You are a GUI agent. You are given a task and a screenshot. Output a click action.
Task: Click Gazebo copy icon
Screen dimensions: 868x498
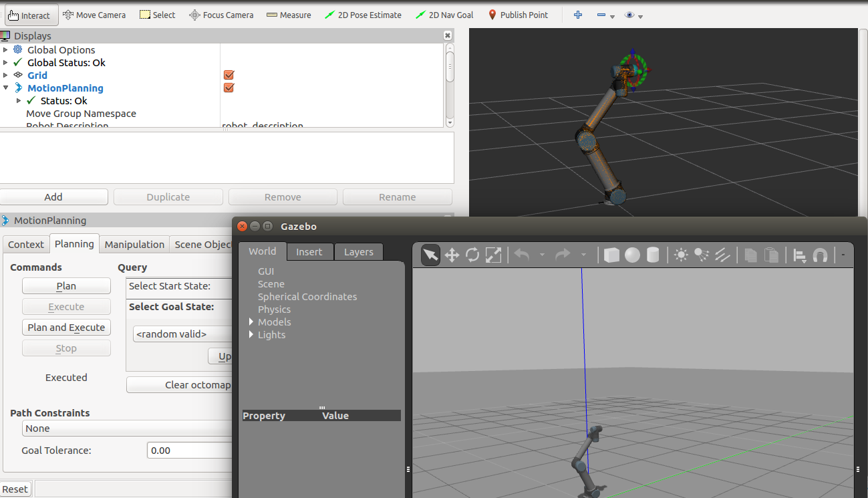click(x=750, y=255)
